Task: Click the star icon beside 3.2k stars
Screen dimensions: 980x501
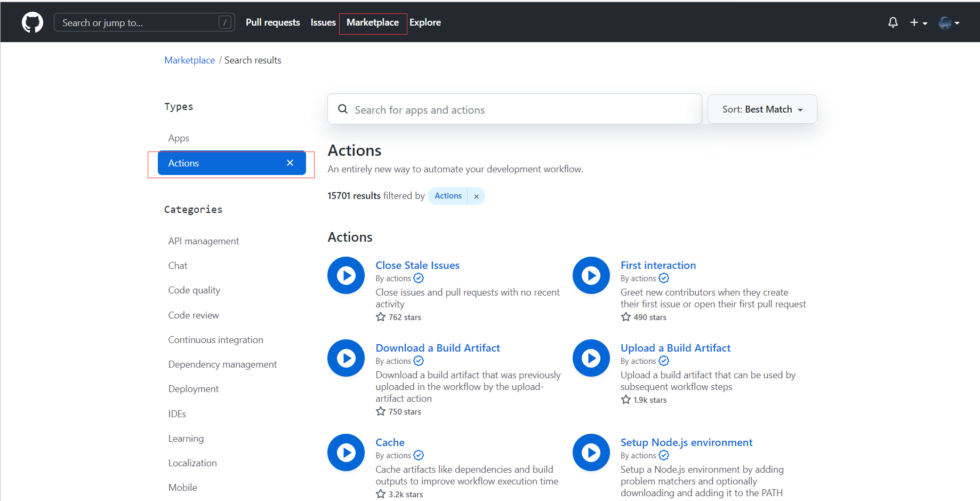Action: click(x=381, y=494)
